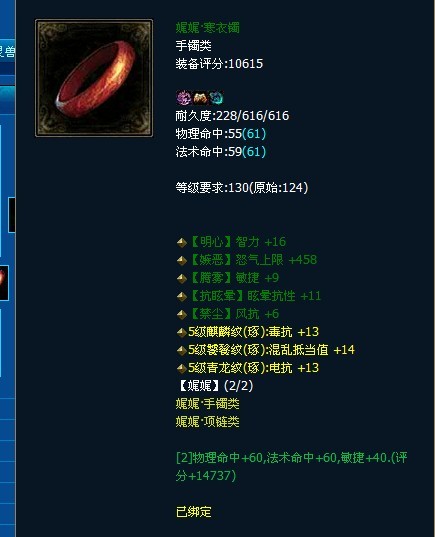Click the small item thumbnail on left sidebar
435x537 pixels.
click(3, 283)
